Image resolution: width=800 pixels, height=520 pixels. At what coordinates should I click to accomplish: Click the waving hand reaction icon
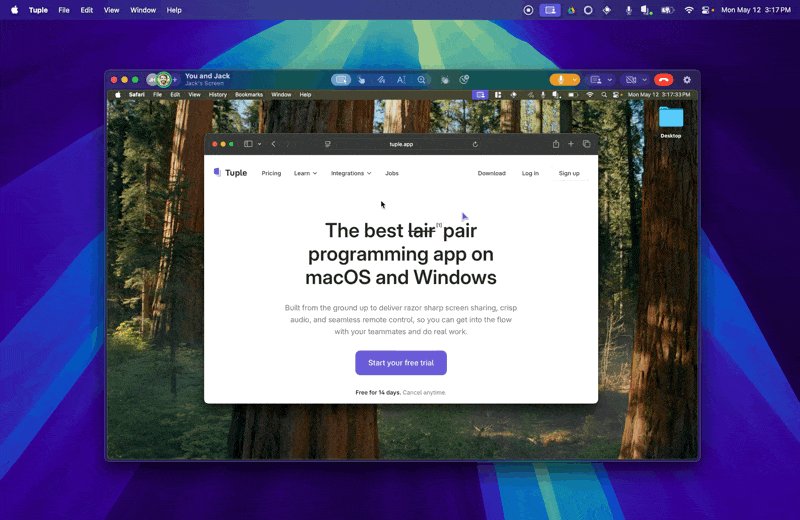click(x=444, y=80)
